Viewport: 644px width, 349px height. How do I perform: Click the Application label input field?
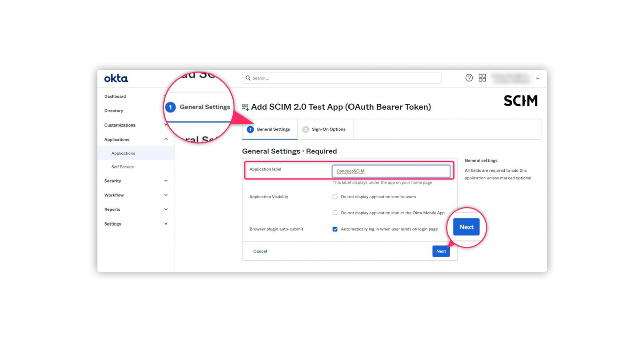pos(391,171)
